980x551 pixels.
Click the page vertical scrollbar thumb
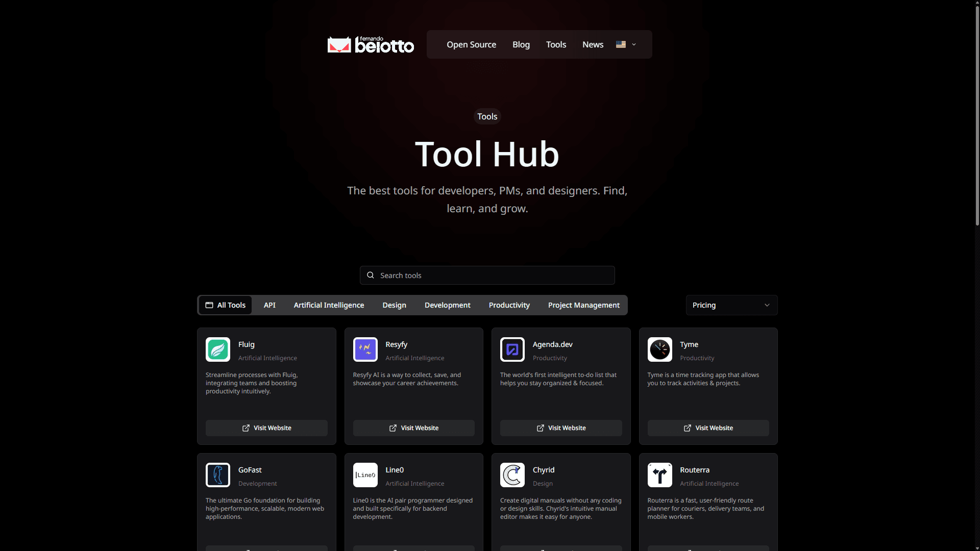(x=977, y=115)
